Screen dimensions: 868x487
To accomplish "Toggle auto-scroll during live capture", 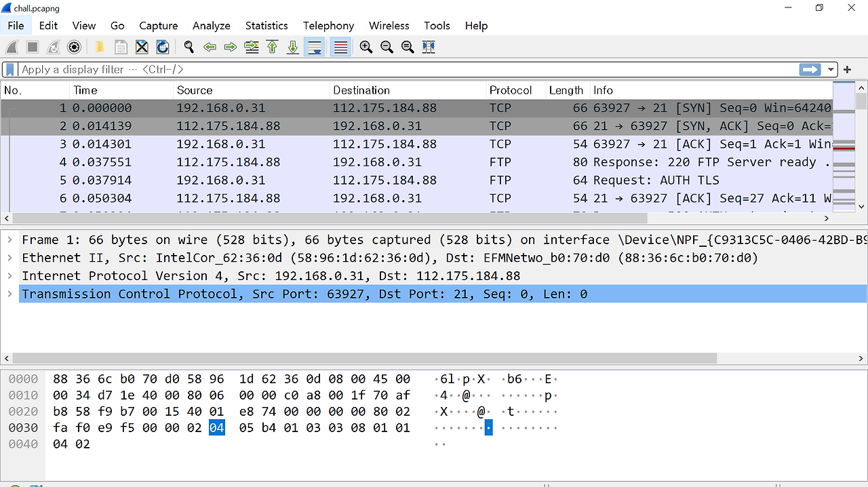I will [x=314, y=47].
